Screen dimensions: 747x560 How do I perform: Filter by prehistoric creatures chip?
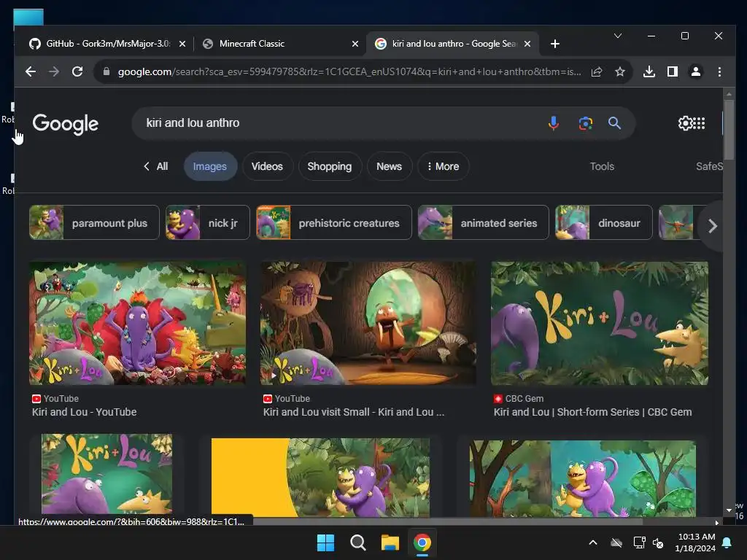(334, 223)
